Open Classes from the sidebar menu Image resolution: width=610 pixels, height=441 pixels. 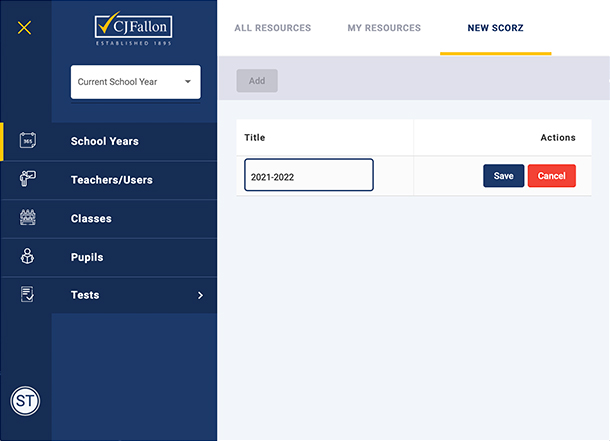[91, 218]
